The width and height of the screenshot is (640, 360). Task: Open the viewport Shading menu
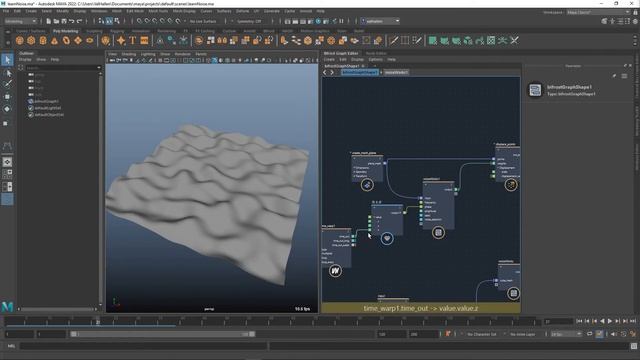[129, 54]
